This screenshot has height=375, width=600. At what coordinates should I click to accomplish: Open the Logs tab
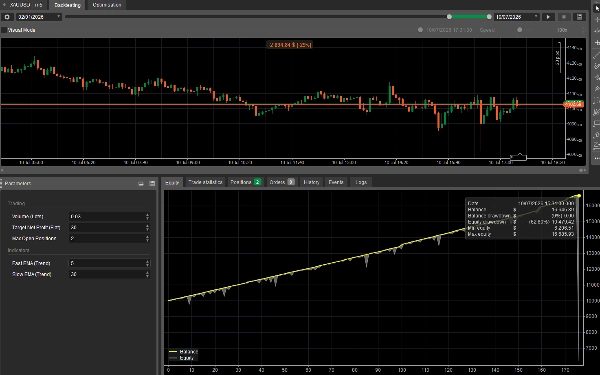tap(361, 182)
